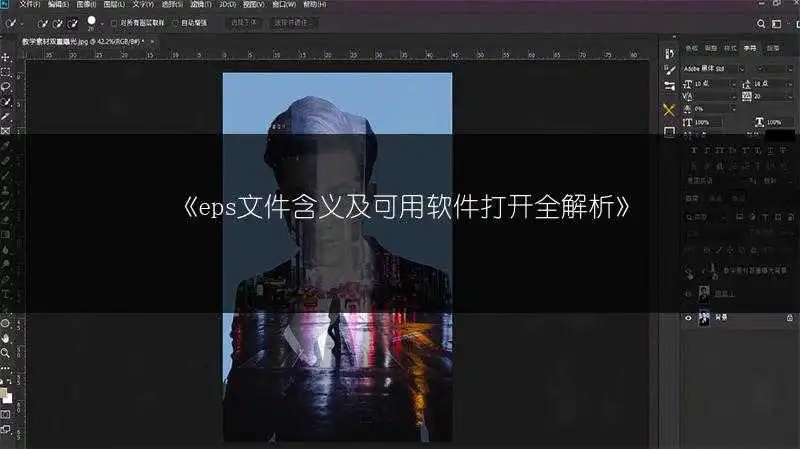
Task: Open the 滤镜(T) menu
Action: (x=201, y=4)
